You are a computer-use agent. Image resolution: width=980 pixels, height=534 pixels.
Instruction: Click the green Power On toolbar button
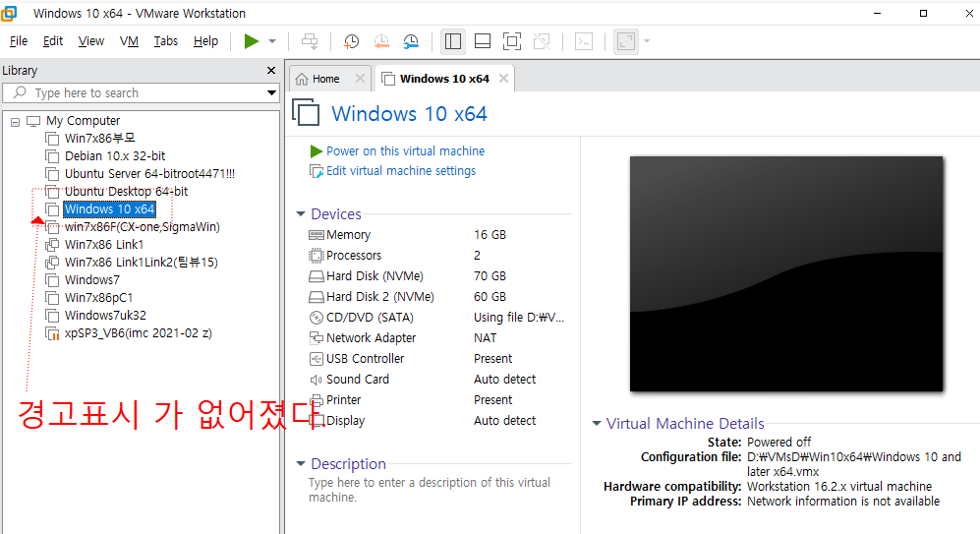pyautogui.click(x=252, y=41)
